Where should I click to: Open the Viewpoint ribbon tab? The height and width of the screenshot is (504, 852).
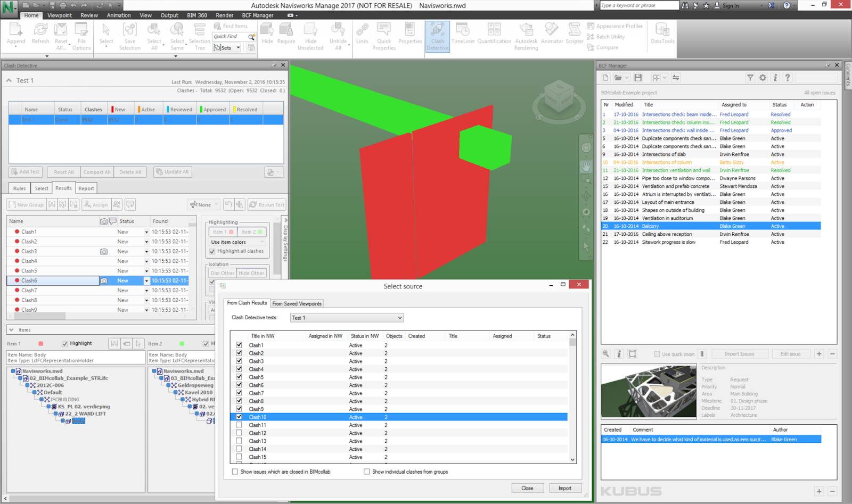click(59, 15)
